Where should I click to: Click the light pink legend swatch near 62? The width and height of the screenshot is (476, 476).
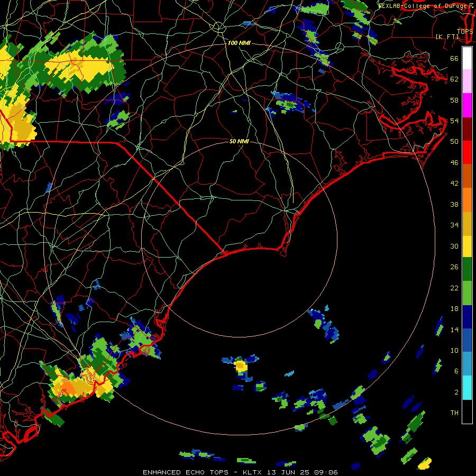[x=467, y=81]
